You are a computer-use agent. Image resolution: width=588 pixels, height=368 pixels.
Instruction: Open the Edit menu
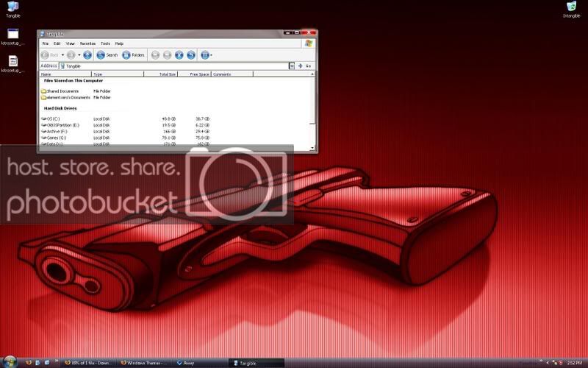click(57, 43)
